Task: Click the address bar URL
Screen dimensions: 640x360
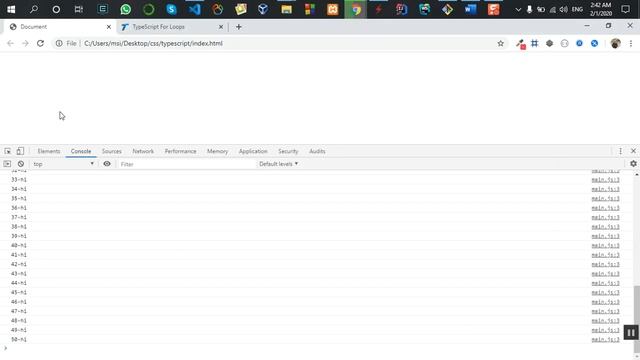Action: click(x=153, y=43)
